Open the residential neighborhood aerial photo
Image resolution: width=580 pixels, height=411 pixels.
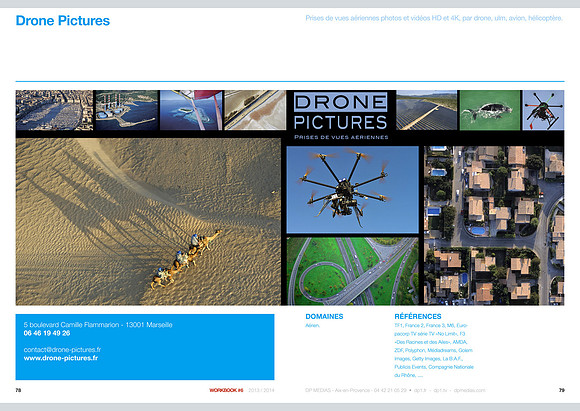pos(494,226)
